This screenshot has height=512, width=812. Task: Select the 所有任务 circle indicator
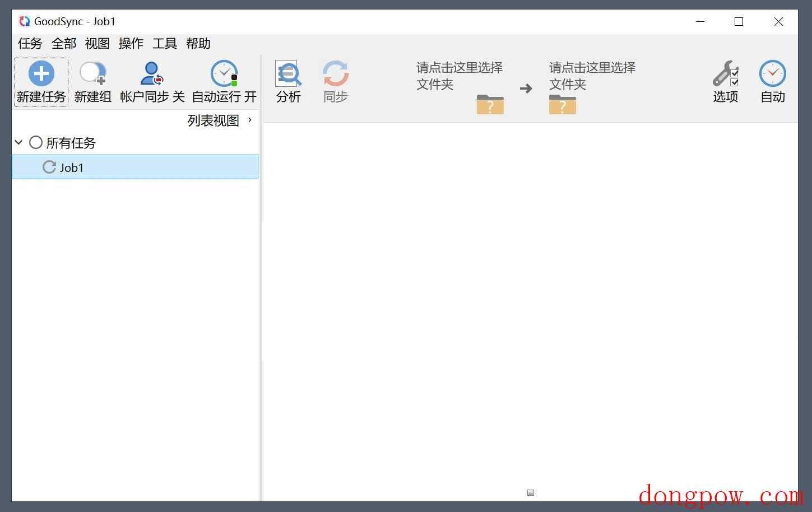tap(36, 142)
